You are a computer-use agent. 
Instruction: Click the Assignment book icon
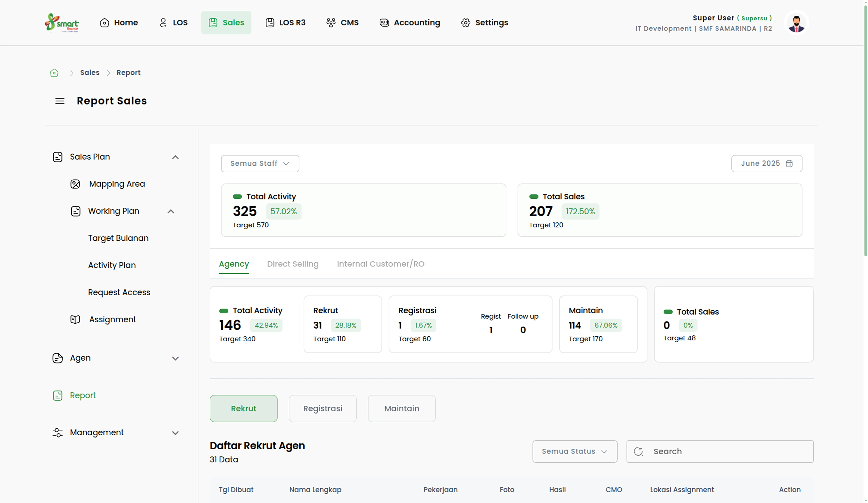coord(75,320)
